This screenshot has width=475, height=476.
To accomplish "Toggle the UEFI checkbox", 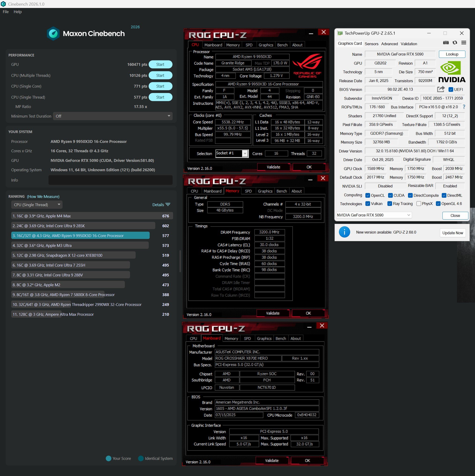I will [451, 89].
